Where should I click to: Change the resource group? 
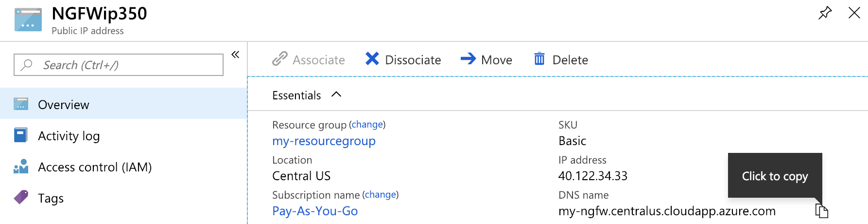point(367,125)
